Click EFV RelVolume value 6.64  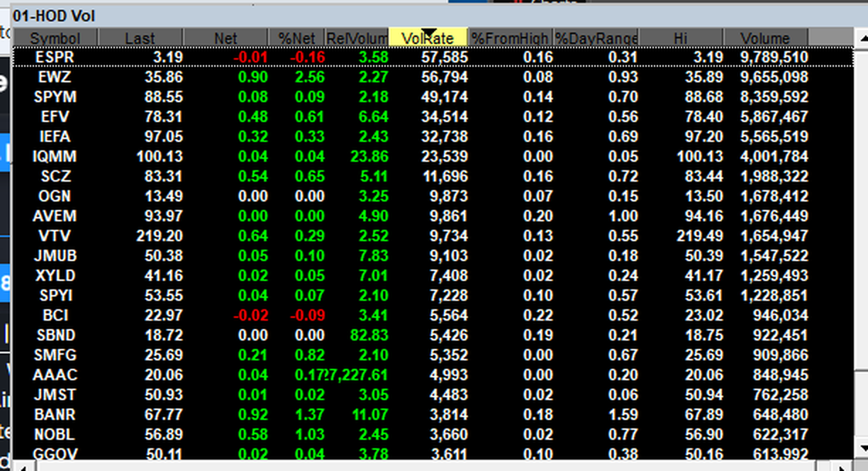click(373, 116)
